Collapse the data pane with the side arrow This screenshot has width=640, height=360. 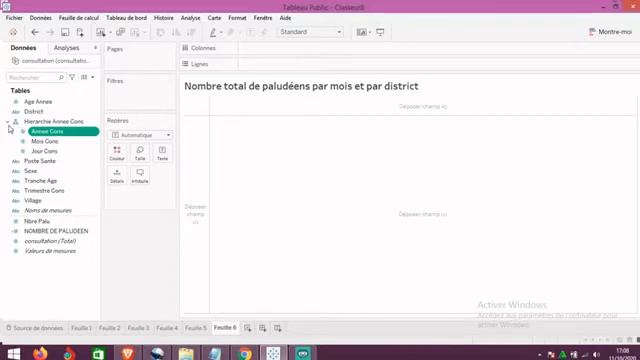96,48
